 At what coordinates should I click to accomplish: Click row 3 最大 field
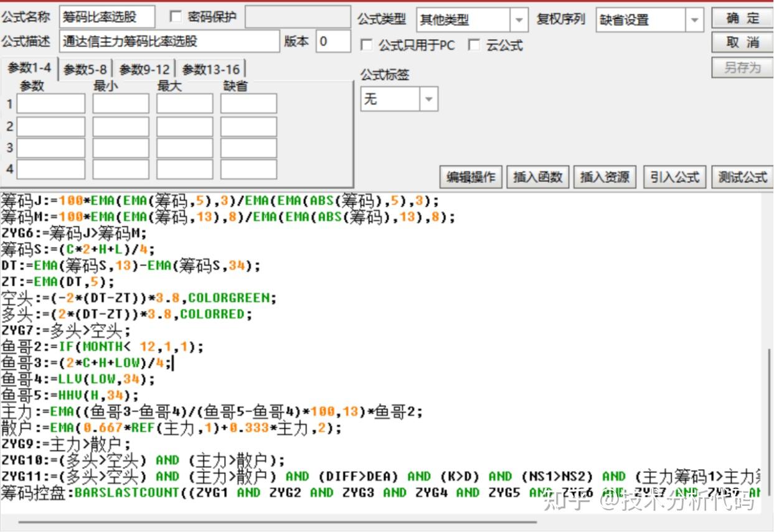click(x=184, y=147)
